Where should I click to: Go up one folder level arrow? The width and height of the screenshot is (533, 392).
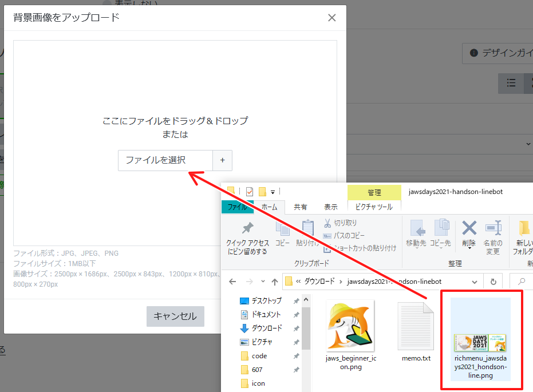tap(275, 282)
